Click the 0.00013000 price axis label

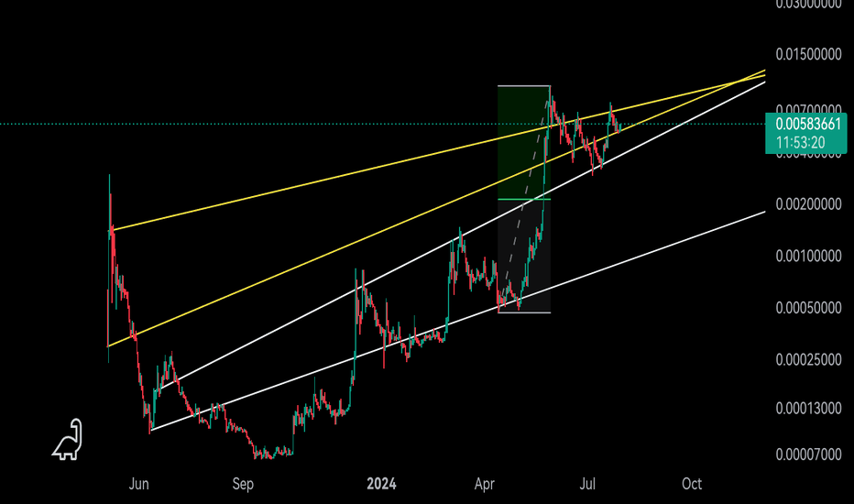tap(808, 408)
